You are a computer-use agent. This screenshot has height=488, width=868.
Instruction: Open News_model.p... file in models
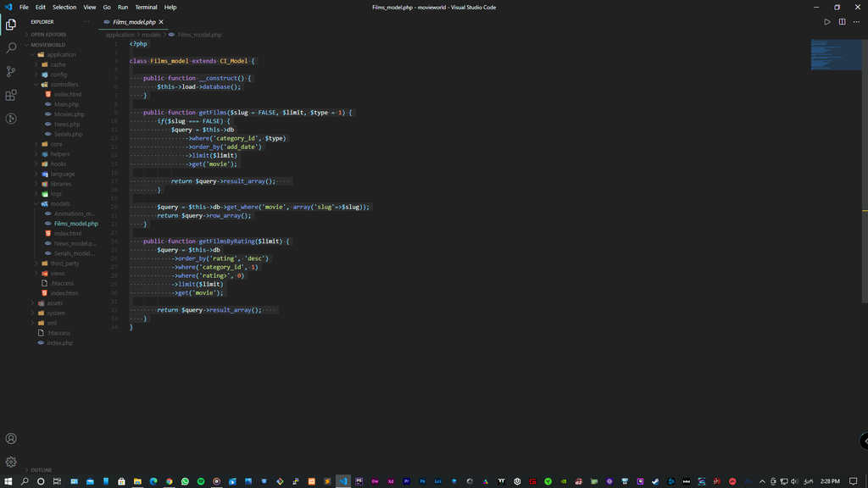click(x=75, y=243)
